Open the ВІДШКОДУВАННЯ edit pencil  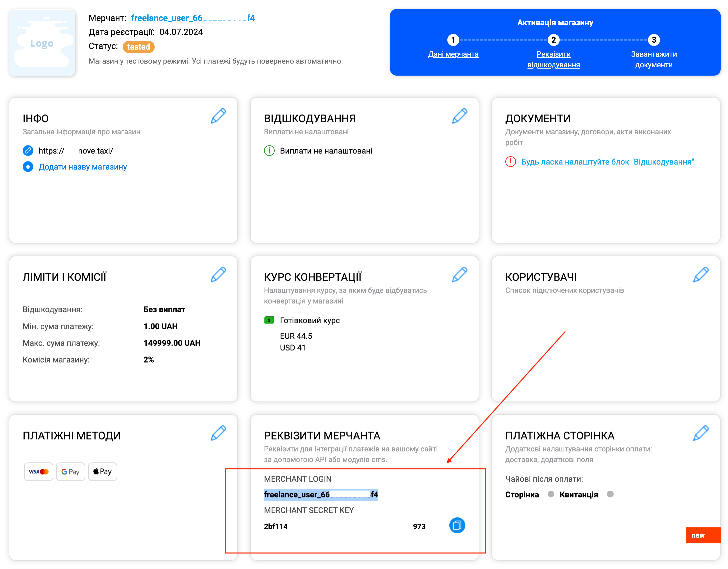click(x=460, y=116)
